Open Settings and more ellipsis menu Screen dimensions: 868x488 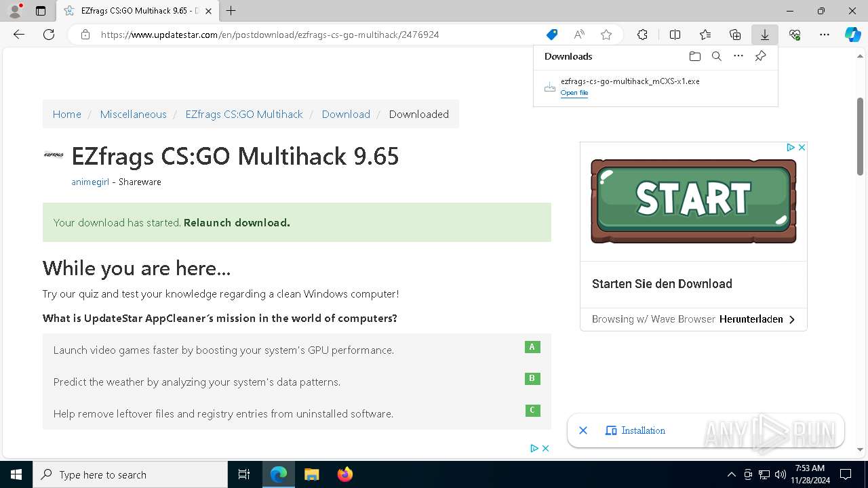coord(825,35)
